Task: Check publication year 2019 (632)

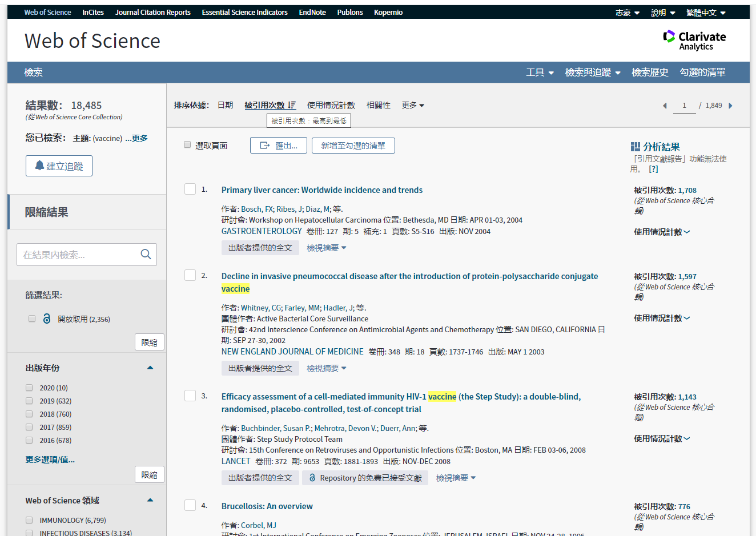Action: (29, 401)
